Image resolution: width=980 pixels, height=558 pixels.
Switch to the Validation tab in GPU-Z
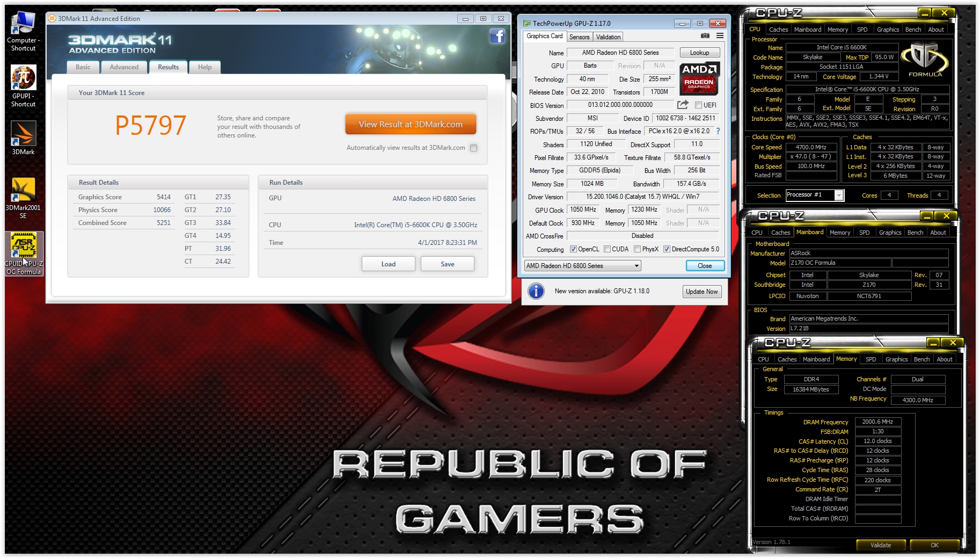tap(608, 37)
